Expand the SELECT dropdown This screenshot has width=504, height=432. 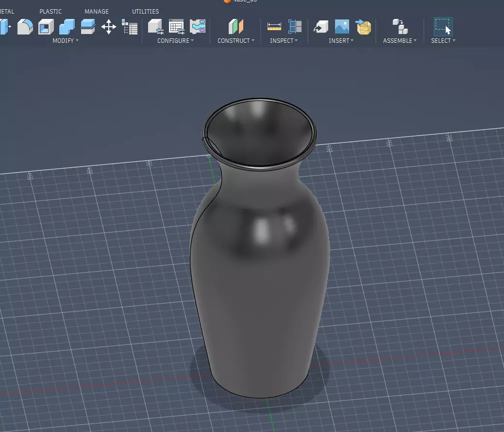pos(443,40)
